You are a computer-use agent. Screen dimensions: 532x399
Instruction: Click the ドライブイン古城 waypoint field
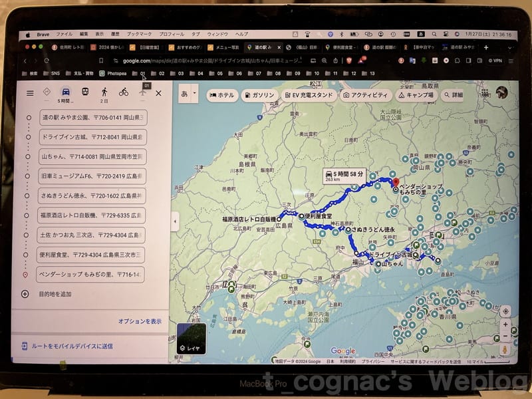coord(92,137)
